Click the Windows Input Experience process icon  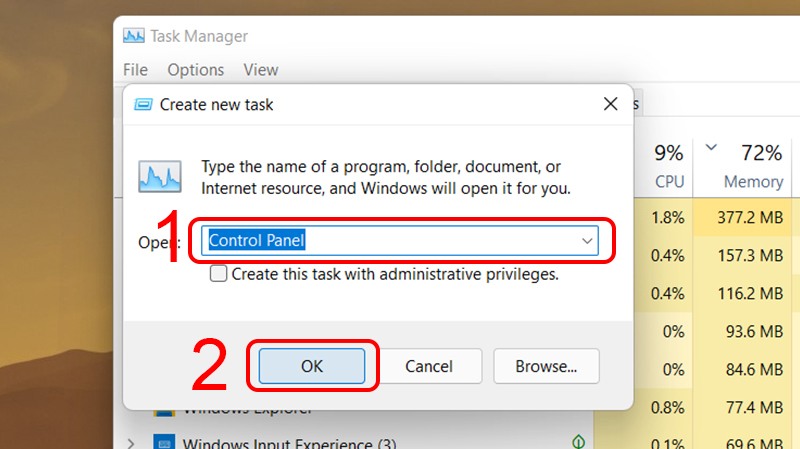163,442
